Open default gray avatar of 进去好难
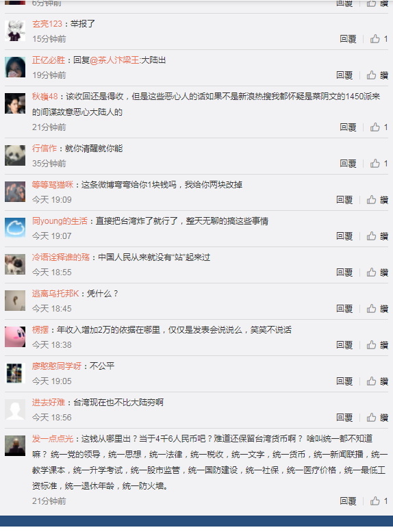This screenshot has height=532, width=393. (15, 409)
